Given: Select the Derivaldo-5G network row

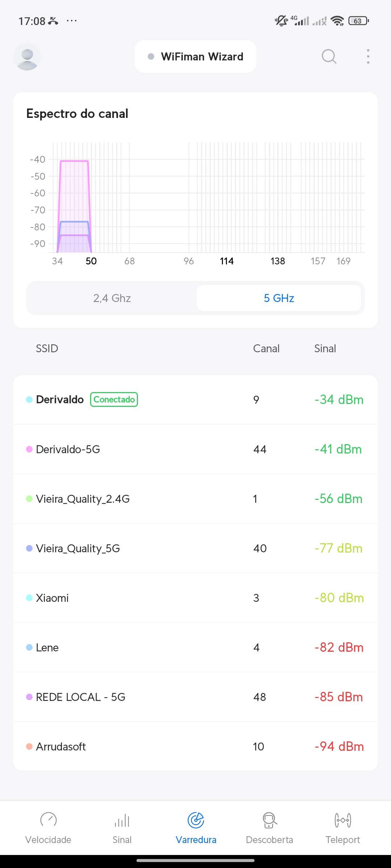Looking at the screenshot, I should click(x=195, y=449).
